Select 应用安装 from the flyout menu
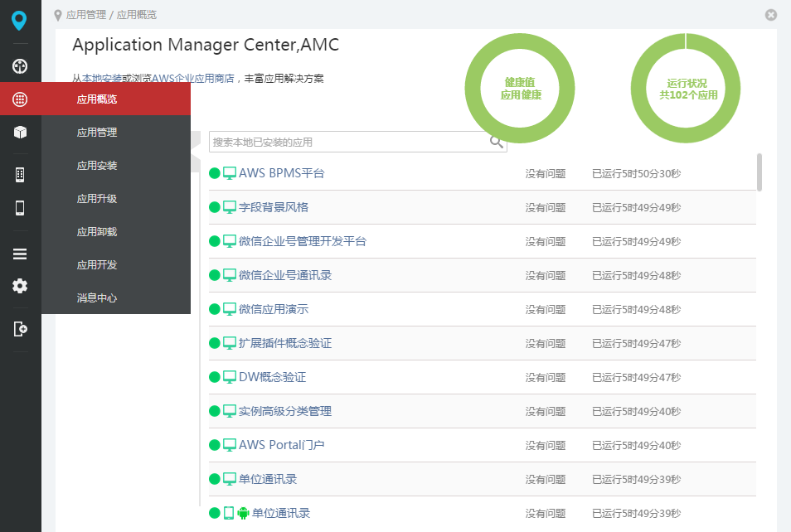This screenshot has height=532, width=791. click(x=97, y=166)
